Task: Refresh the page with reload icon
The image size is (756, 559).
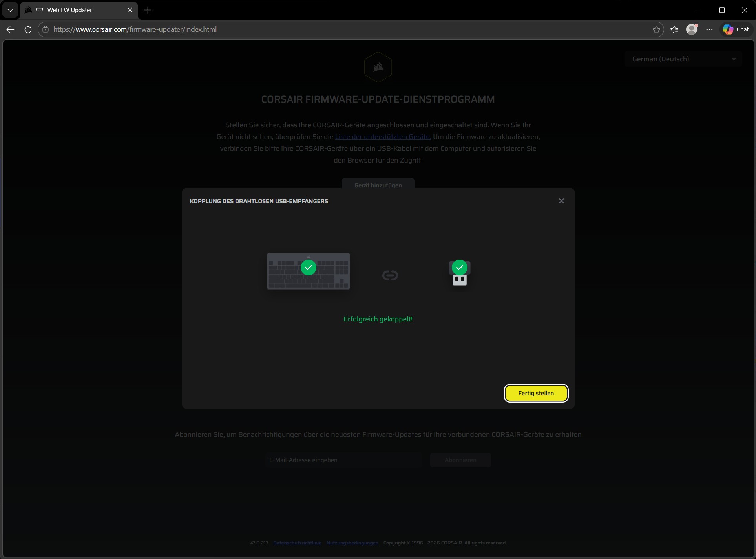Action: click(x=28, y=29)
